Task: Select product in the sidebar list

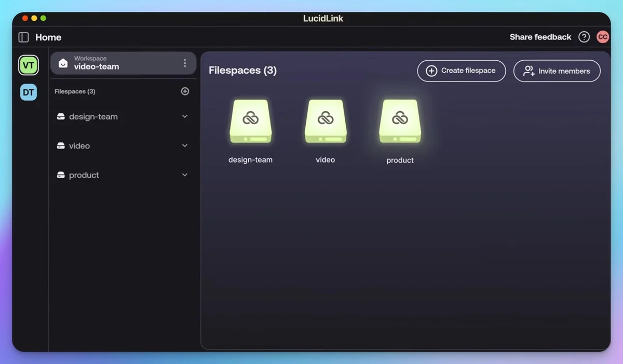Action: point(84,175)
